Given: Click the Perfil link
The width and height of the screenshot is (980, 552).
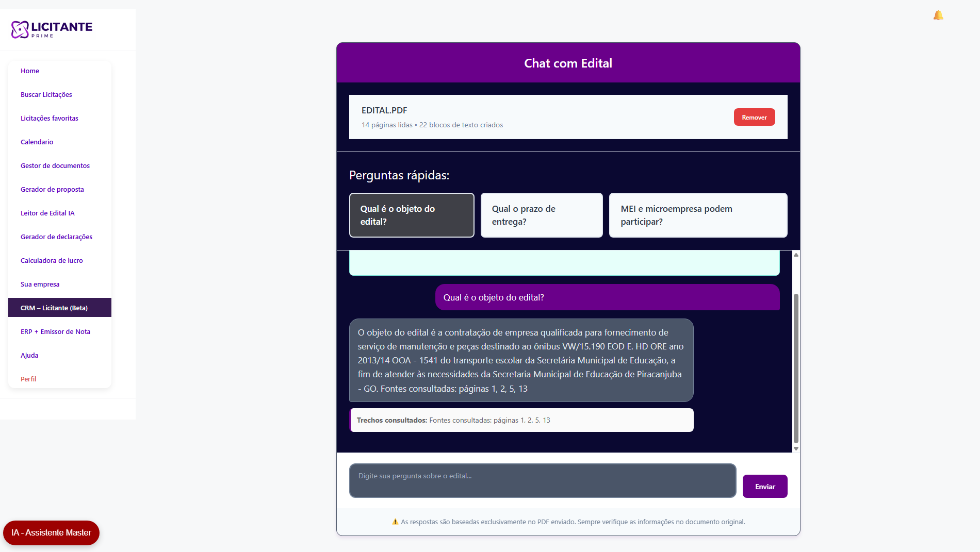Looking at the screenshot, I should 28,379.
